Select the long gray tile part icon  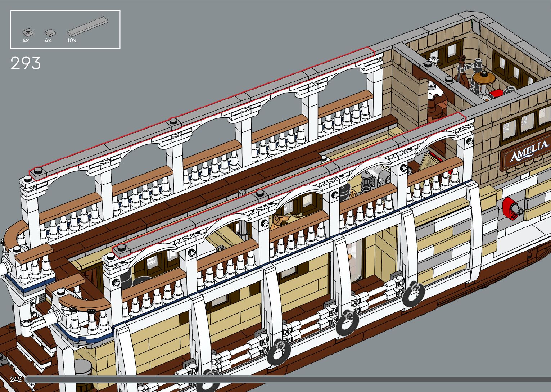point(87,26)
